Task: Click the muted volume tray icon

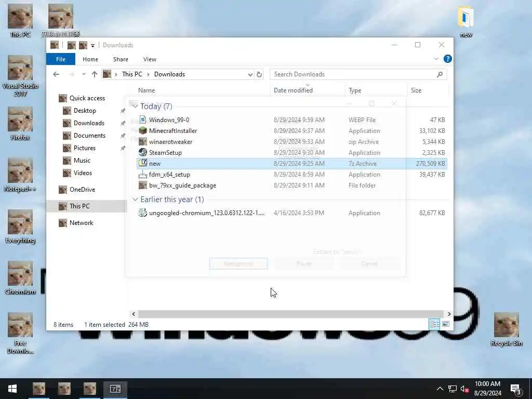Action: click(x=464, y=389)
